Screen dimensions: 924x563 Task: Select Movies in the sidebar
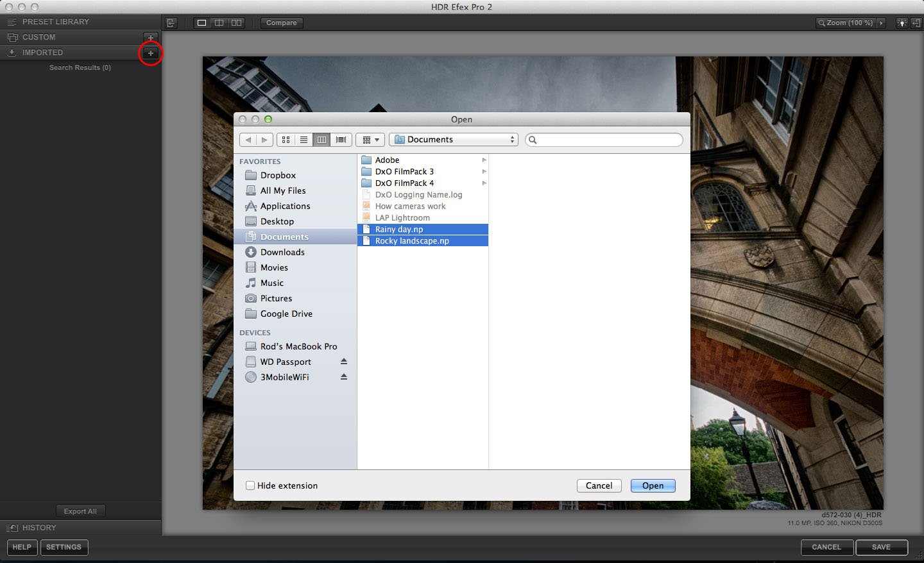[295, 267]
